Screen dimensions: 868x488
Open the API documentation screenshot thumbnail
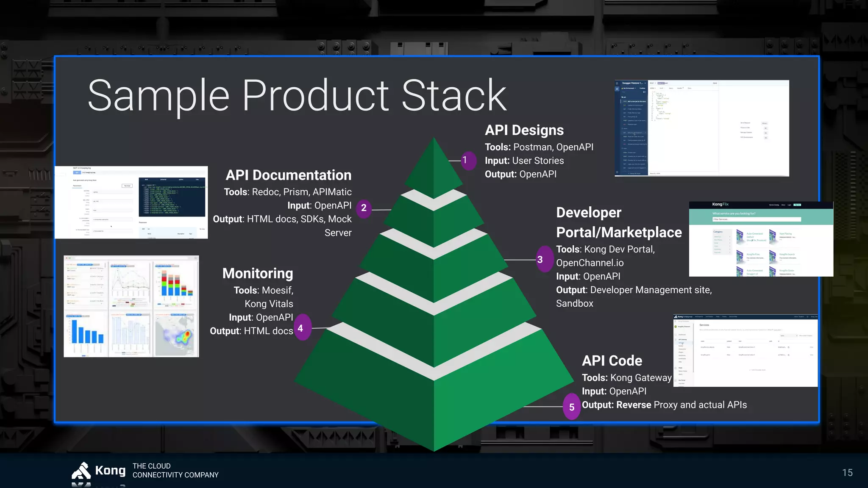131,202
